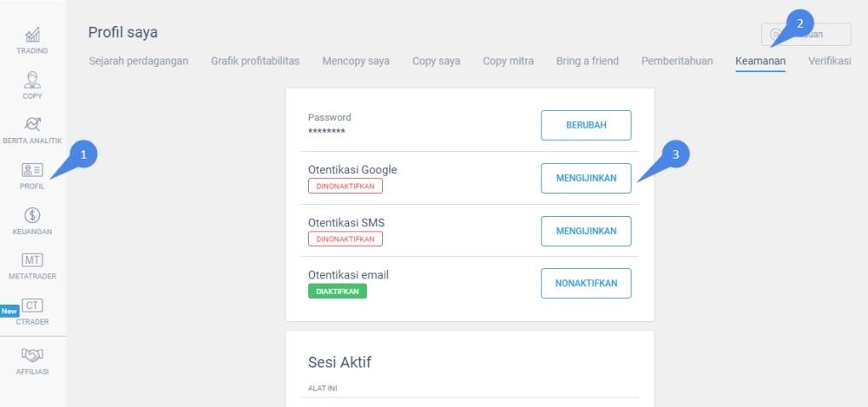The width and height of the screenshot is (868, 407).
Task: Switch to Bring a friend tab
Action: [x=588, y=61]
